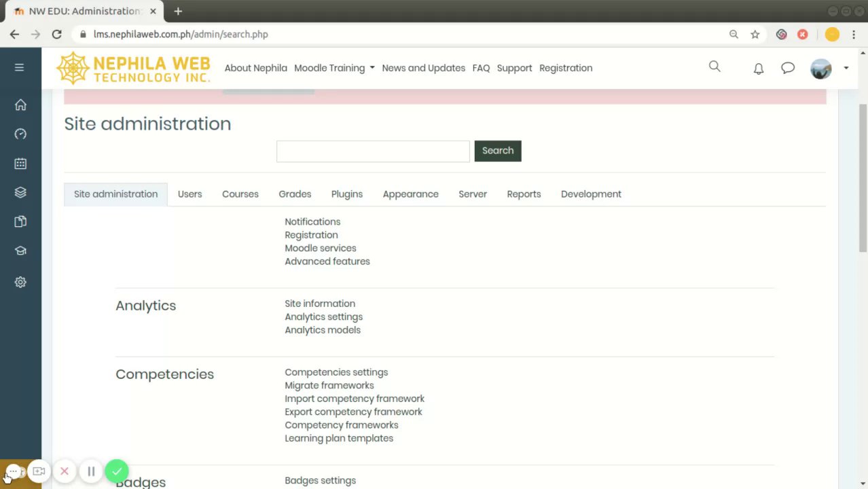Viewport: 868px width, 489px height.
Task: Open the layers stack sidebar icon
Action: (20, 192)
